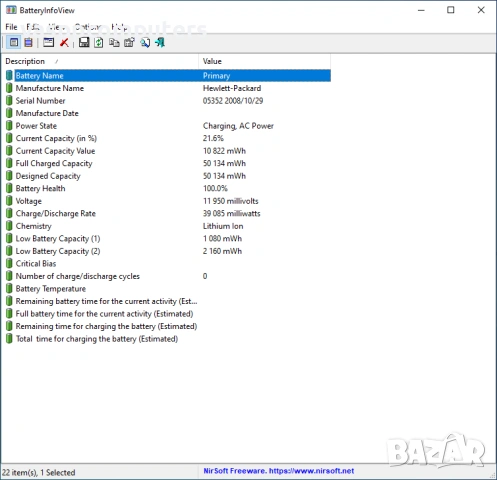
Task: Open the File menu
Action: pos(11,27)
